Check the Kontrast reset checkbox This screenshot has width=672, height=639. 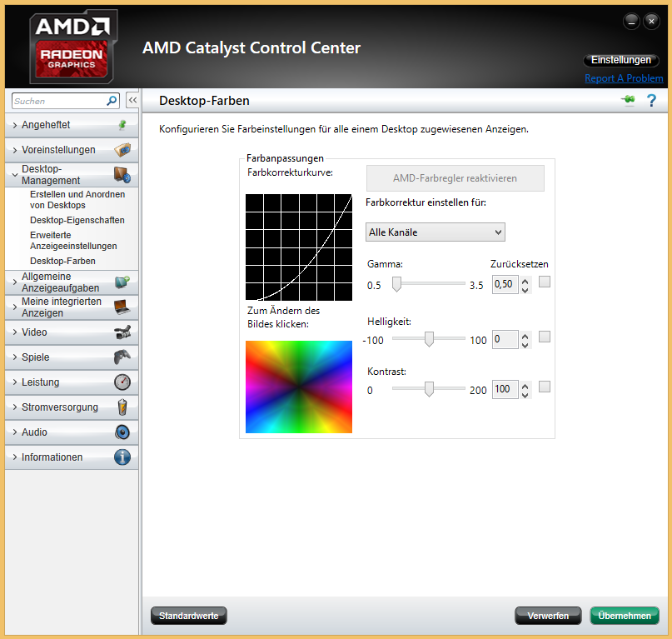point(545,387)
